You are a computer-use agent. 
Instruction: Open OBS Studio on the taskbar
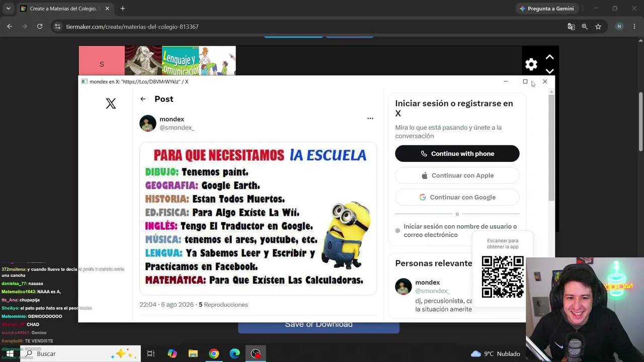click(x=256, y=354)
